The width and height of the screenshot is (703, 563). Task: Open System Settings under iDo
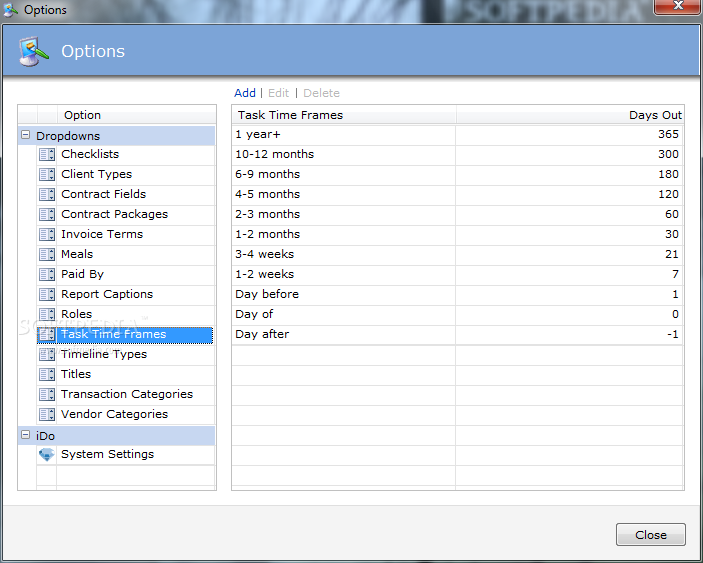(x=126, y=455)
